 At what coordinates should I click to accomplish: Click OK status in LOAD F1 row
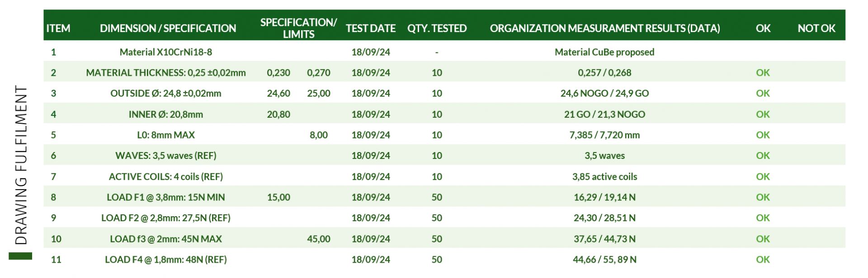pyautogui.click(x=763, y=197)
